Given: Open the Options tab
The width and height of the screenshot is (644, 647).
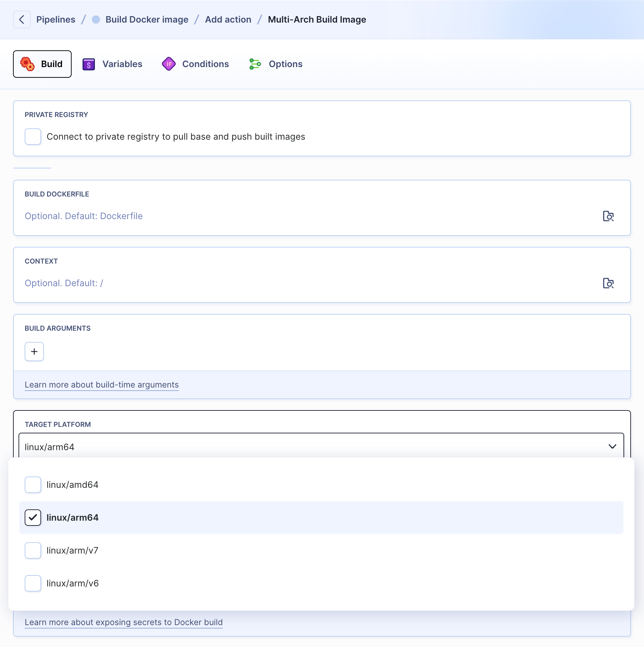Looking at the screenshot, I should coord(276,64).
